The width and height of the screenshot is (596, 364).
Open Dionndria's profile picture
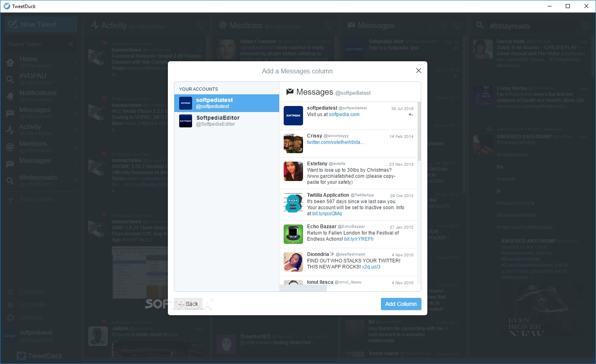(x=293, y=262)
